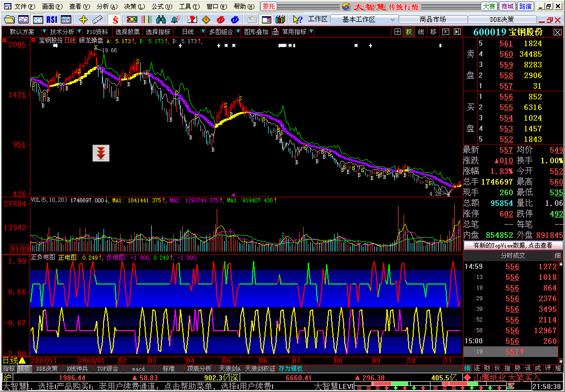Open the yellow folder icon in toolbar
Viewport: 565px width, 392px height.
(9, 19)
